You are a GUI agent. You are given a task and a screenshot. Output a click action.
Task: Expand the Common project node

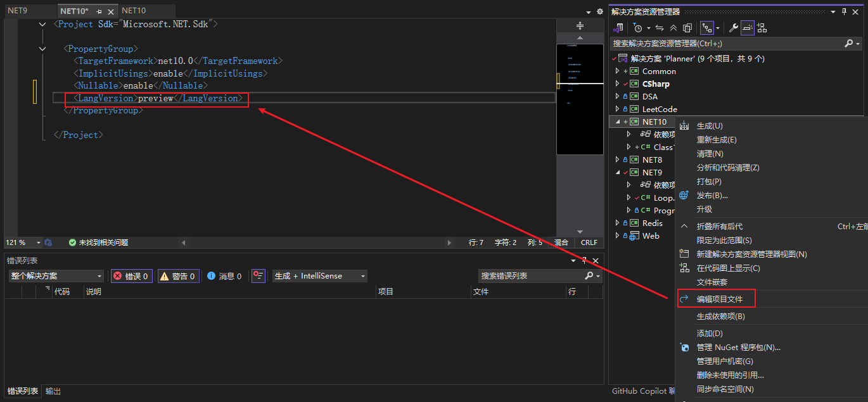point(617,71)
